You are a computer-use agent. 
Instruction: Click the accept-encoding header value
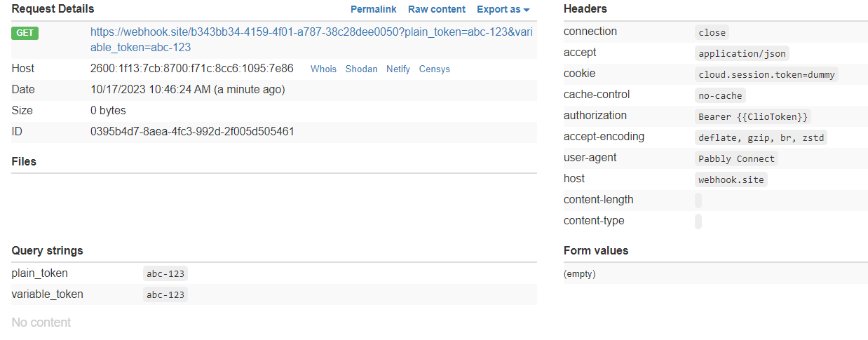[x=761, y=137]
